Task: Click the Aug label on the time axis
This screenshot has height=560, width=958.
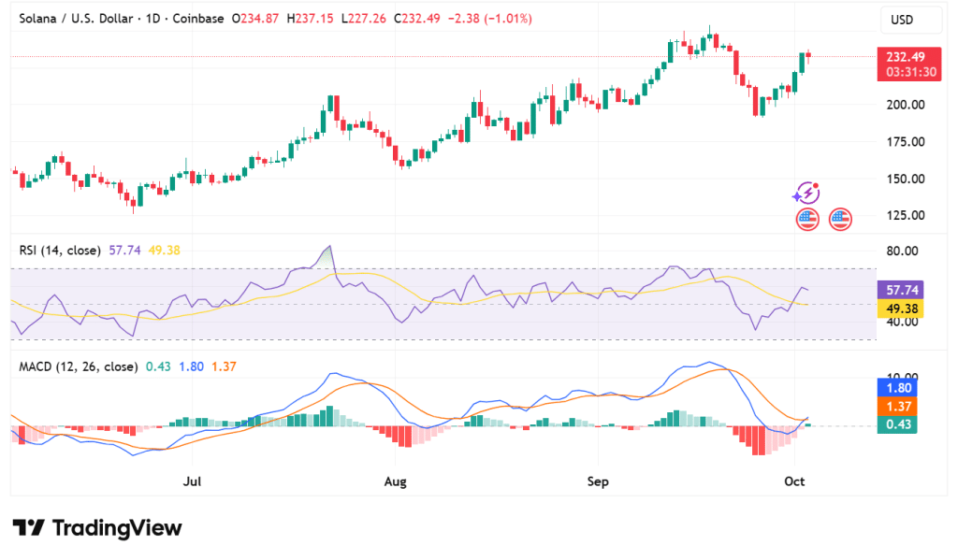Action: pos(395,482)
